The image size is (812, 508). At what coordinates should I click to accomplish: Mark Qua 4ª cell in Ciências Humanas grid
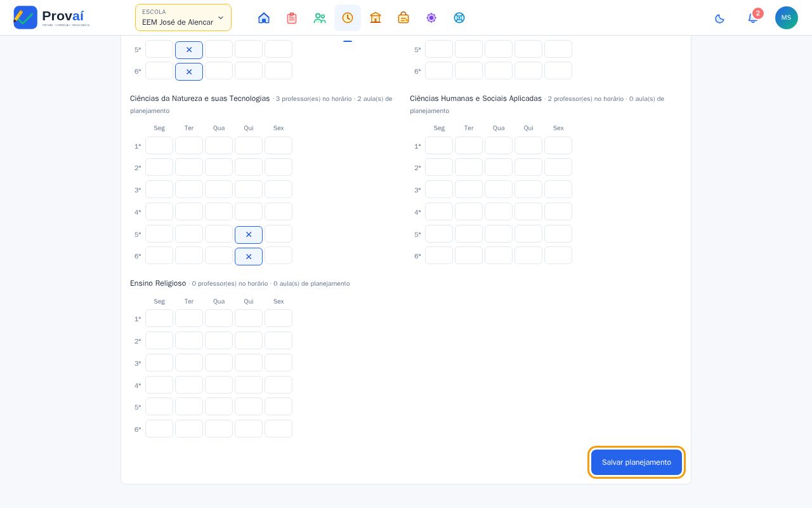[x=499, y=211]
